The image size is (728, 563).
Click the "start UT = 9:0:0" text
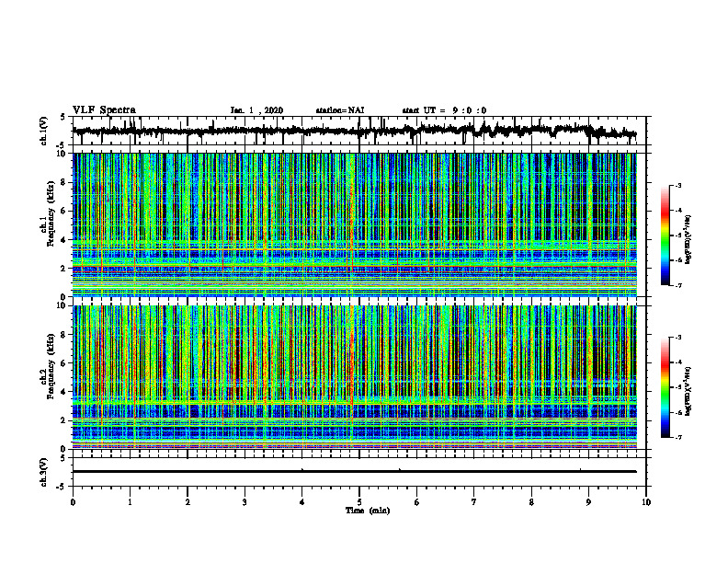pos(444,110)
